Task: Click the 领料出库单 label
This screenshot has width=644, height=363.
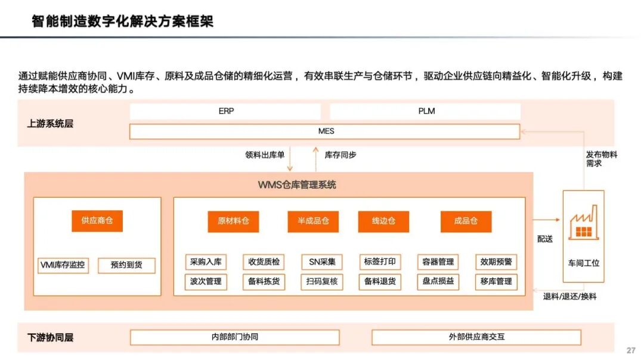Action: 265,155
